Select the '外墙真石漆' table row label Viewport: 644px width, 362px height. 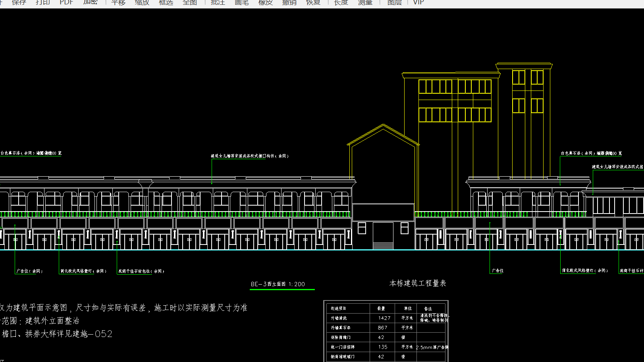coord(341,328)
